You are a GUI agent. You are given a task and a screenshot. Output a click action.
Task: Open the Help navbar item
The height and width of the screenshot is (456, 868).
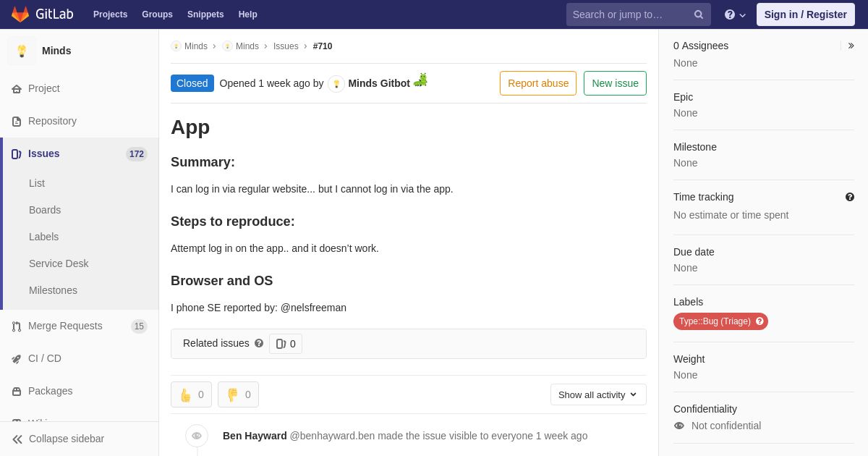click(x=248, y=14)
